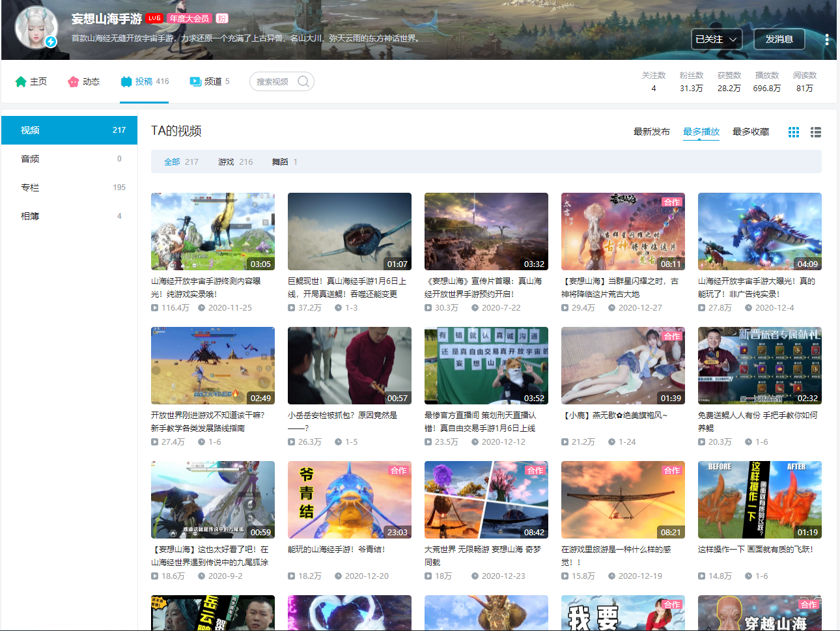This screenshot has width=840, height=631.
Task: Open the three-dot more menu
Action: 827,40
